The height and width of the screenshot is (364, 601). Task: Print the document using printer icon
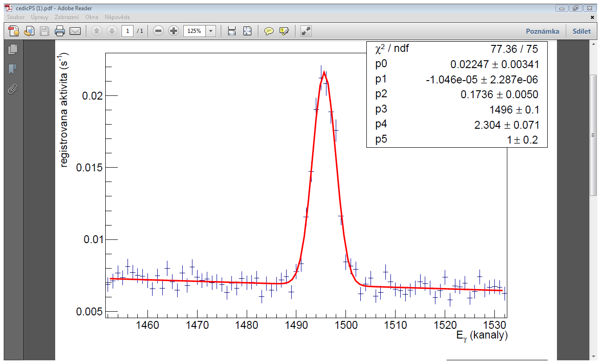[x=59, y=31]
